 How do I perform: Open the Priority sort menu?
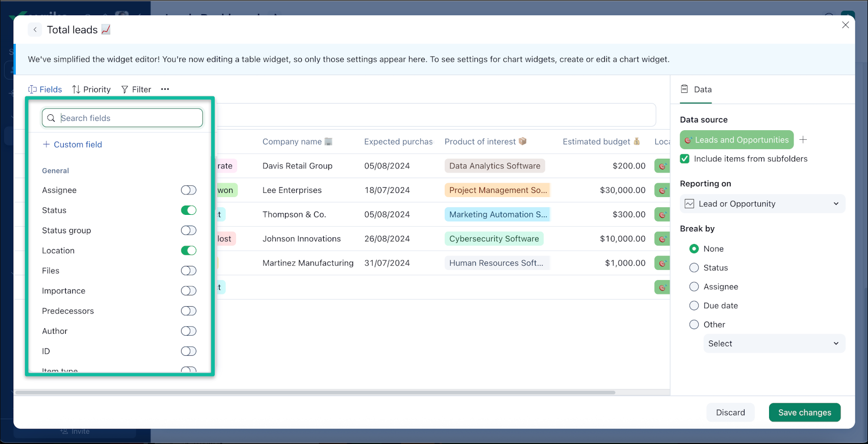[x=91, y=89]
